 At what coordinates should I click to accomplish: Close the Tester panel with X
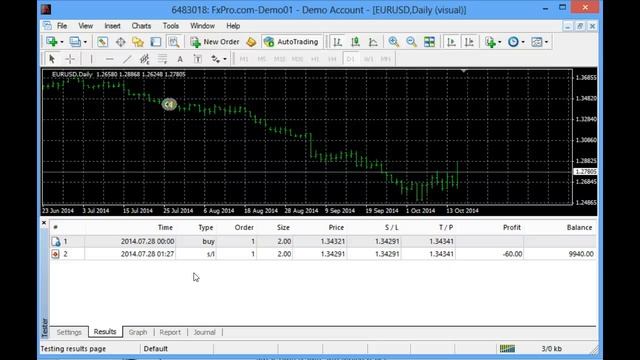44,223
